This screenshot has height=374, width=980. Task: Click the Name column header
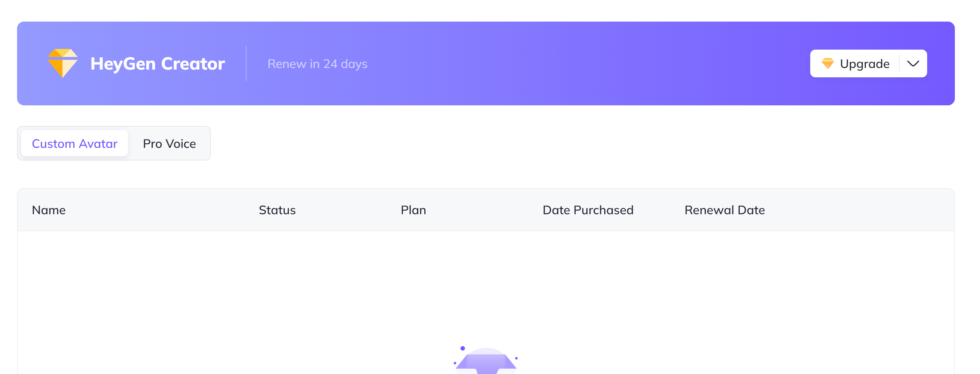coord(49,210)
